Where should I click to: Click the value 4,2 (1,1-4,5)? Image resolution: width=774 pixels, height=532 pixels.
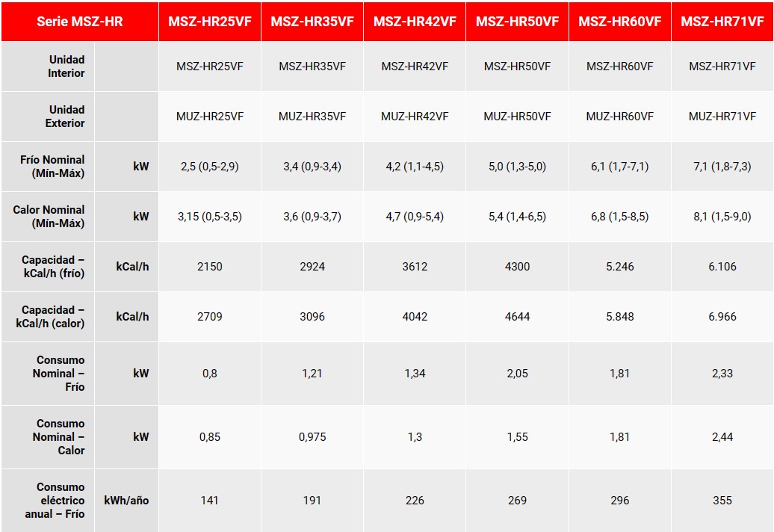tap(415, 167)
